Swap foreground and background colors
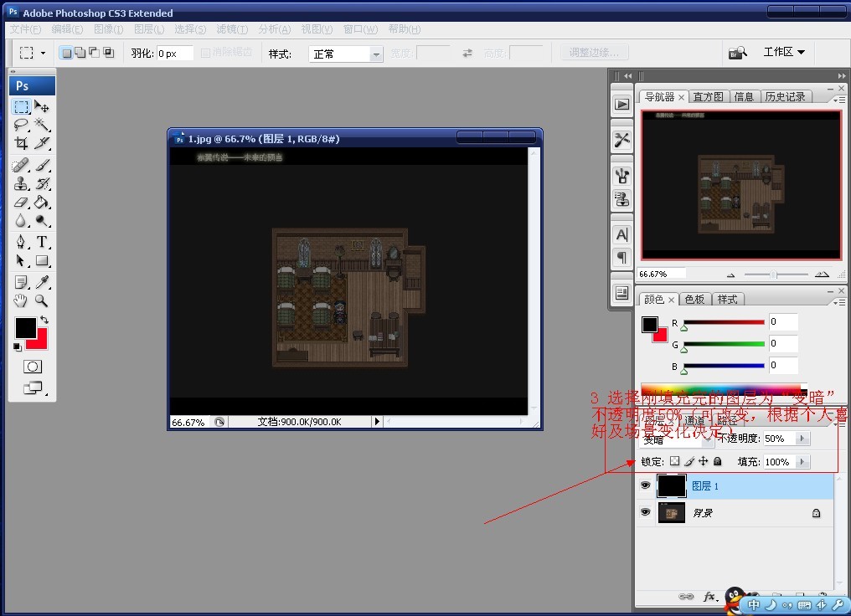 [44, 320]
